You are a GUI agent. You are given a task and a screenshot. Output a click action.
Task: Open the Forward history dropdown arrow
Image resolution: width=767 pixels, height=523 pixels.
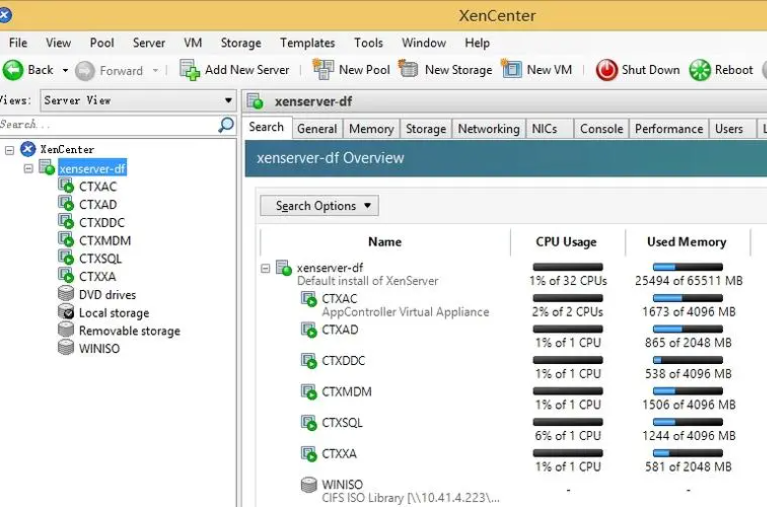coord(156,70)
